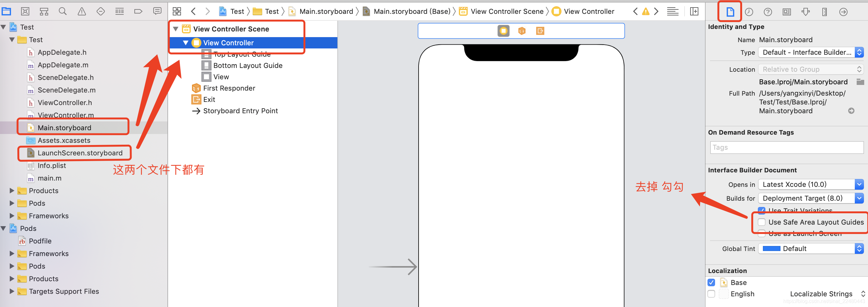Select the First Responder cube in scene dock

[x=521, y=31]
